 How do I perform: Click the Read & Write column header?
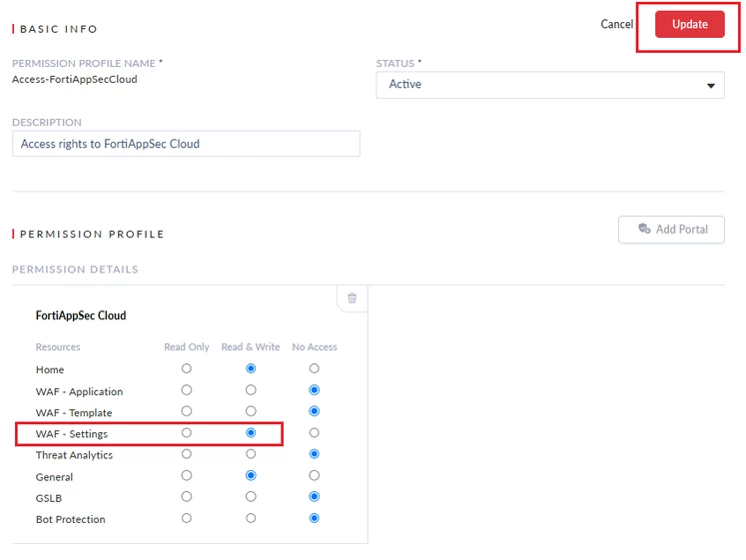tap(251, 347)
